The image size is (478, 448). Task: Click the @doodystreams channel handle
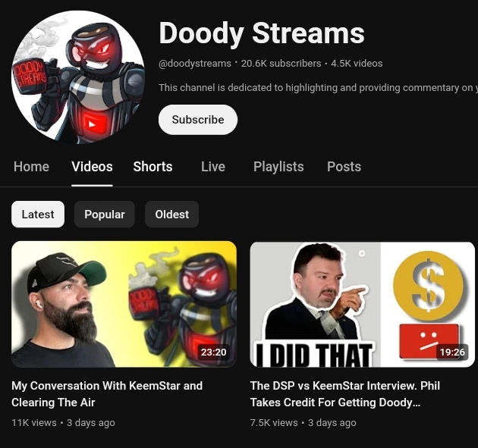[195, 64]
